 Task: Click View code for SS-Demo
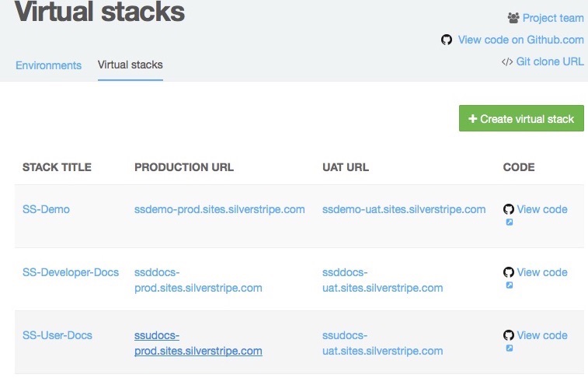click(x=542, y=209)
